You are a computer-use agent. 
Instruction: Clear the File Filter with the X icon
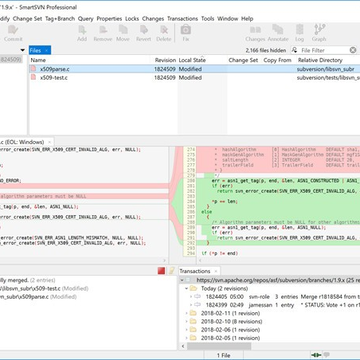353,50
